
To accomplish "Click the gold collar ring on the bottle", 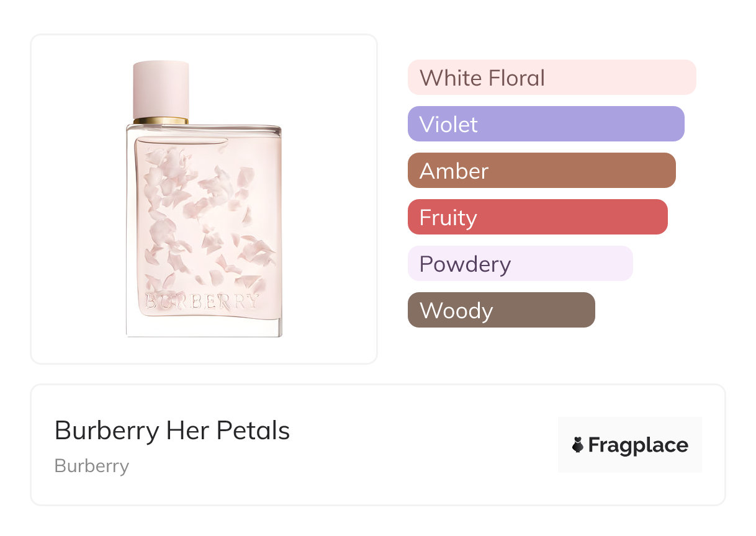I will point(161,120).
